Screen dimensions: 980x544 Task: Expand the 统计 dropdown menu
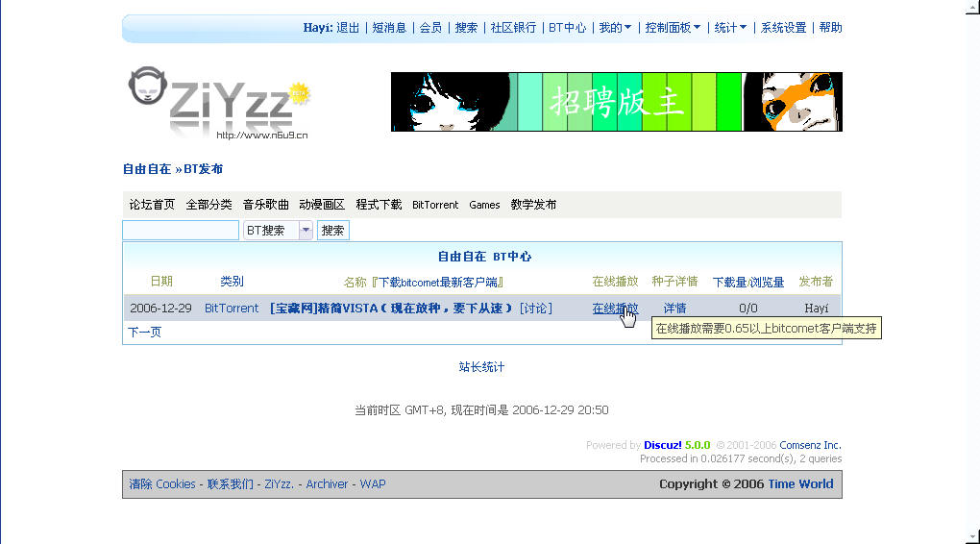point(730,28)
